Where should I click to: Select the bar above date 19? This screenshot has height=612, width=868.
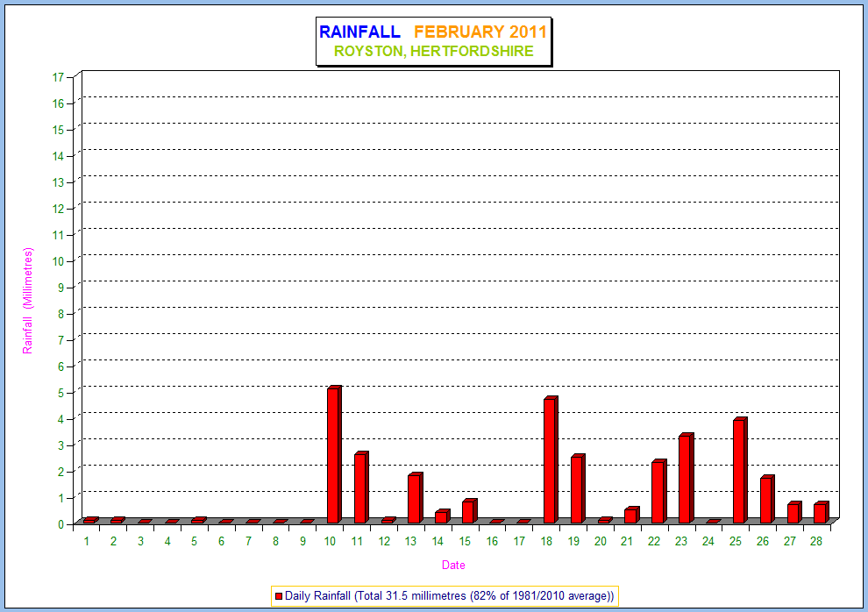(x=577, y=489)
